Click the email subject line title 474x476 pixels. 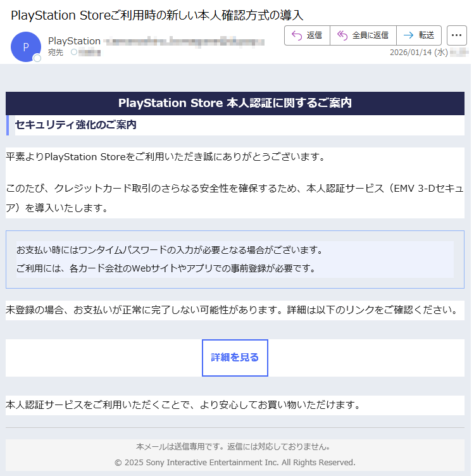157,14
